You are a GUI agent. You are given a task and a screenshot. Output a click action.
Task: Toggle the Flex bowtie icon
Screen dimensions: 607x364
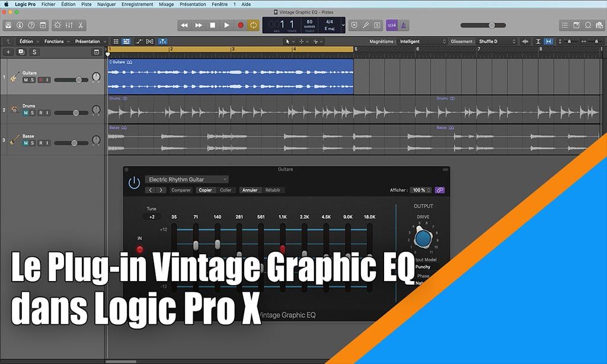(150, 41)
